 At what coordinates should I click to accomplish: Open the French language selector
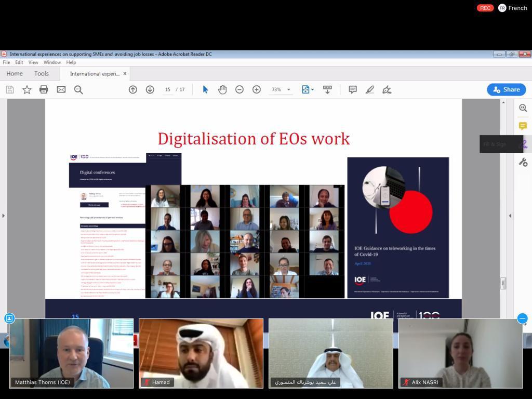click(512, 8)
